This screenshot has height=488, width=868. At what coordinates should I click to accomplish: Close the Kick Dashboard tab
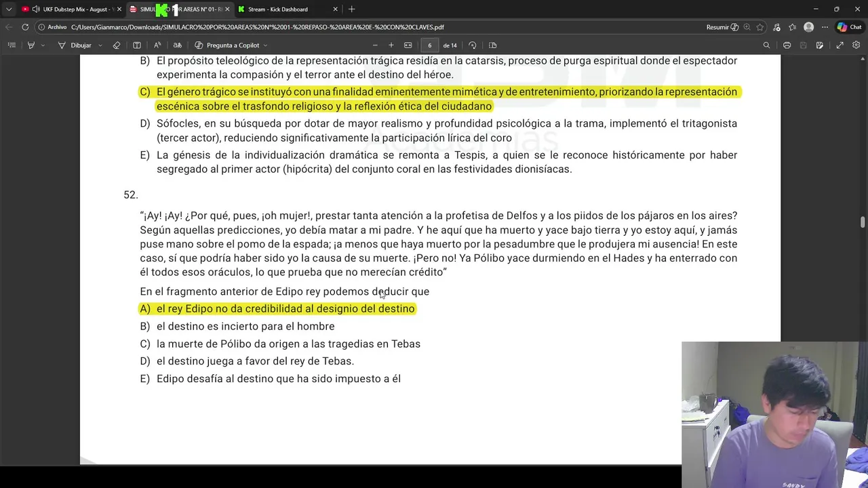(x=335, y=9)
